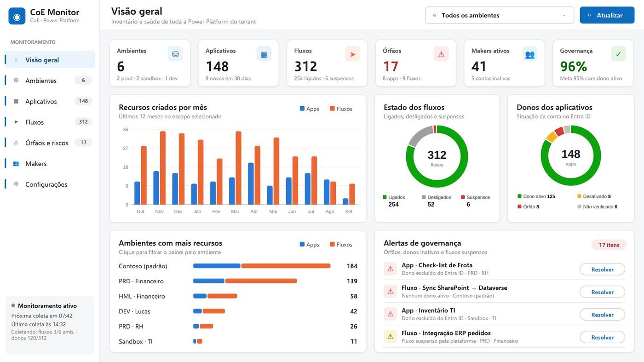Click the yellow Desativado legend swatch
Screen dimensions: 644x362
click(x=579, y=196)
